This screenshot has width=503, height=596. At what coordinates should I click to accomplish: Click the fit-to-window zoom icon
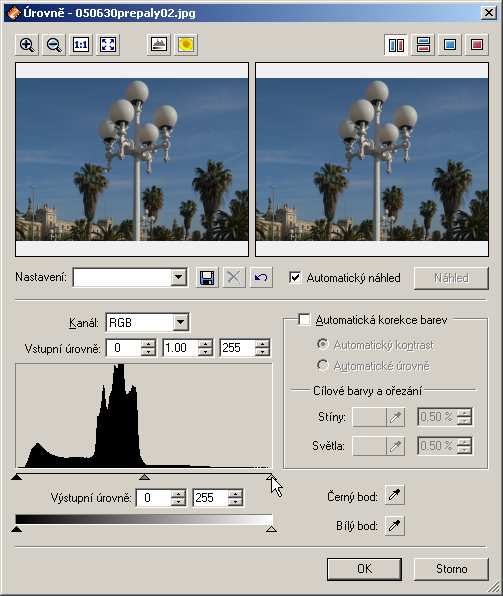coord(108,45)
